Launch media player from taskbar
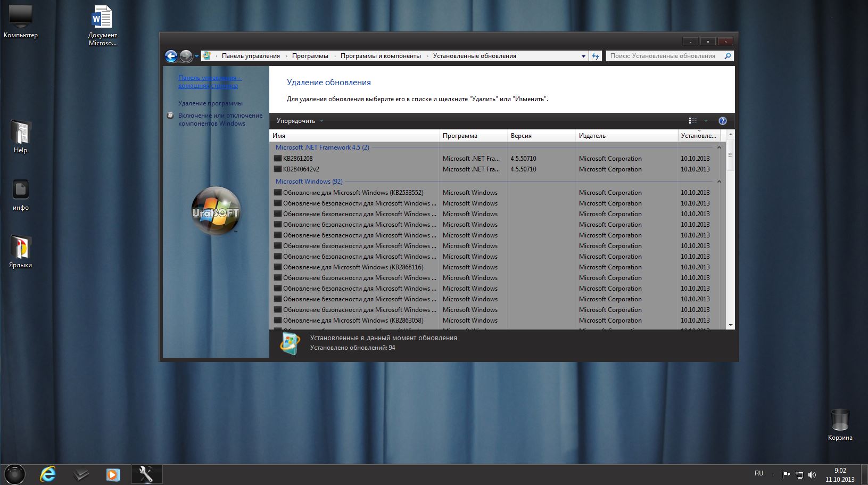The height and width of the screenshot is (485, 868). click(x=113, y=474)
